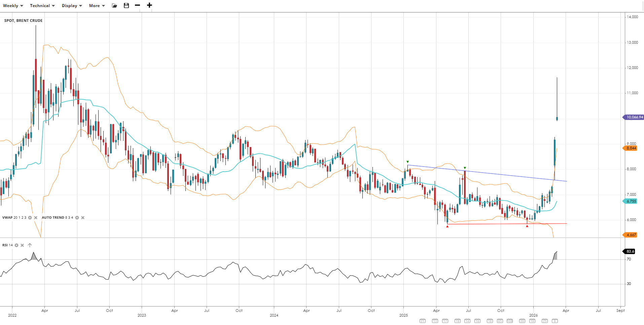Open the Weekly timeframe dropdown
The width and height of the screenshot is (644, 325).
(x=13, y=6)
